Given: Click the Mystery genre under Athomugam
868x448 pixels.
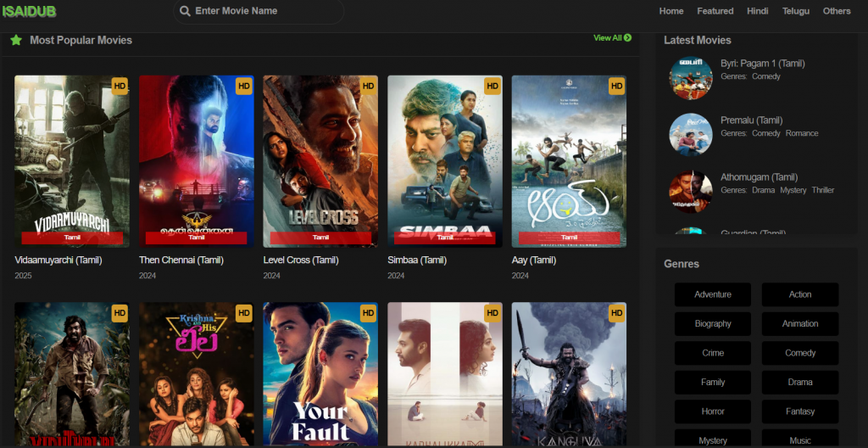Looking at the screenshot, I should [x=793, y=190].
